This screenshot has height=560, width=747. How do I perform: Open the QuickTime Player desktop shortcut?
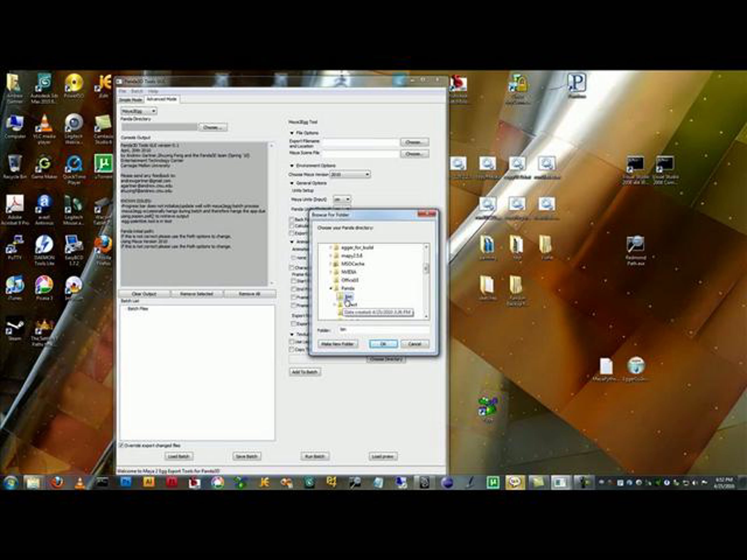point(74,170)
